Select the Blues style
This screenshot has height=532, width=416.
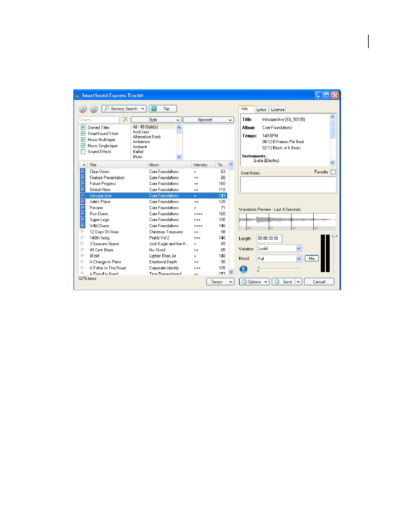click(x=138, y=157)
